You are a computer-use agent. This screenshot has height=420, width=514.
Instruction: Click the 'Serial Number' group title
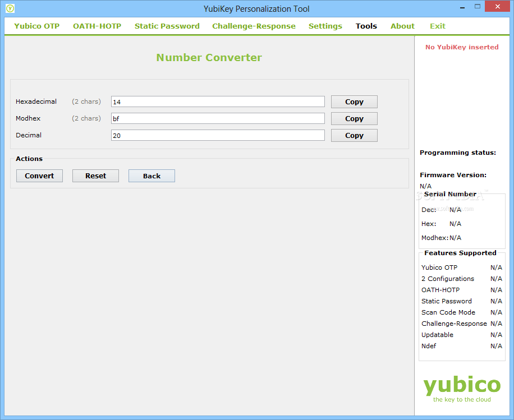[x=450, y=194]
